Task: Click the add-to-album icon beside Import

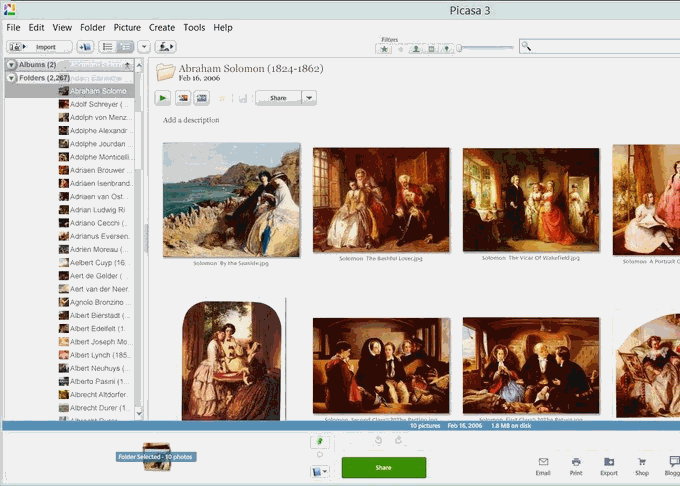Action: [x=85, y=47]
